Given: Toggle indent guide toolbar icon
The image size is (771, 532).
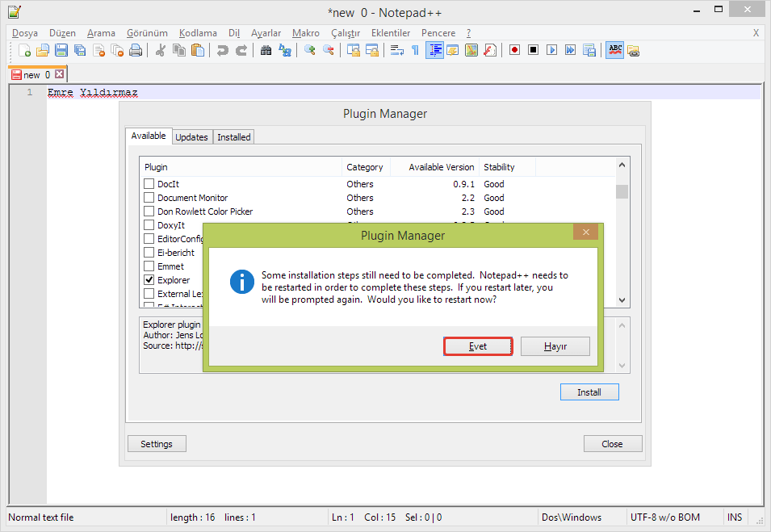Looking at the screenshot, I should pos(434,50).
